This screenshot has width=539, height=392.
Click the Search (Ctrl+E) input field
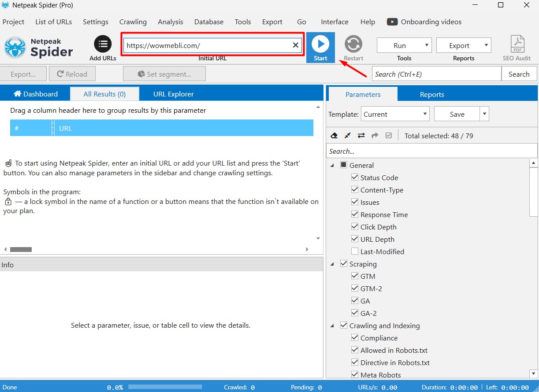click(x=437, y=74)
